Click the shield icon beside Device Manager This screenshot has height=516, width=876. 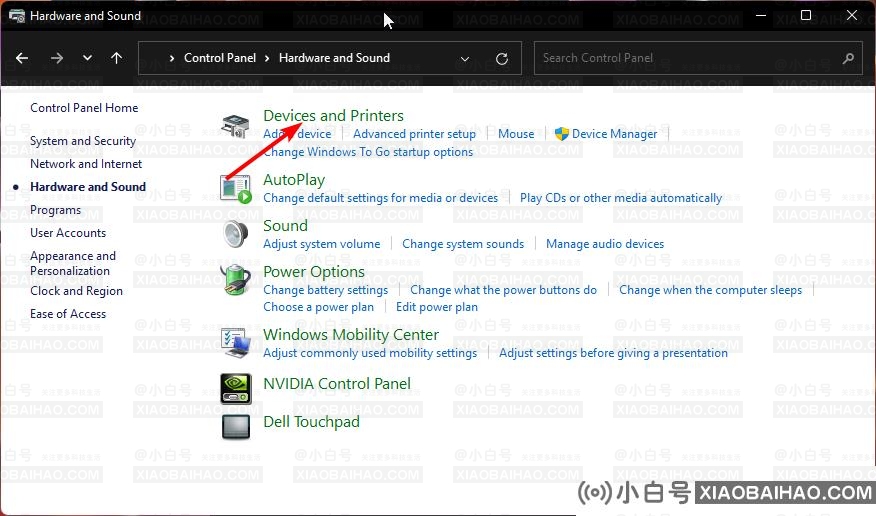pyautogui.click(x=561, y=134)
